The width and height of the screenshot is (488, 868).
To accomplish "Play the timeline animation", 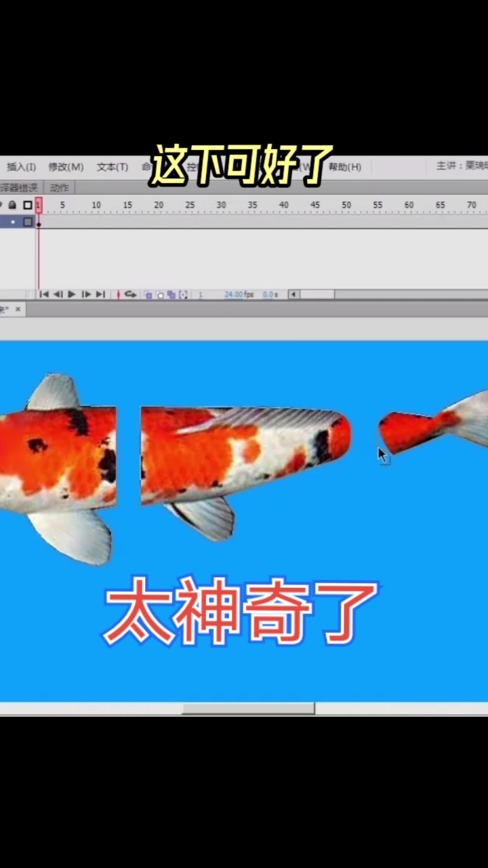I will pyautogui.click(x=72, y=294).
